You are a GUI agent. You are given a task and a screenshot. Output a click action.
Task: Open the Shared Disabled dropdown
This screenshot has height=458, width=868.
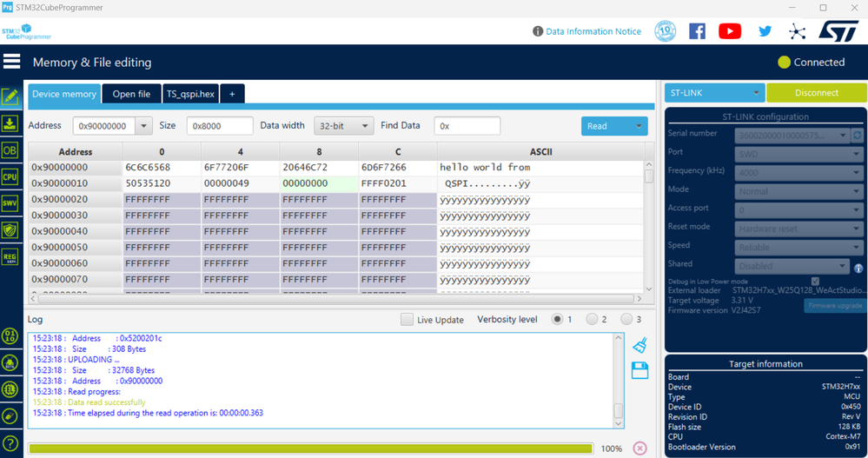point(792,266)
